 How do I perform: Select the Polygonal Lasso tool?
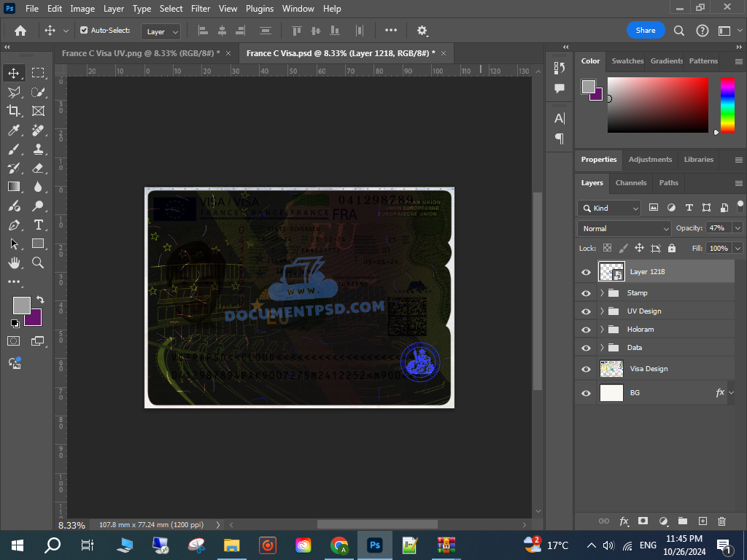coord(13,92)
